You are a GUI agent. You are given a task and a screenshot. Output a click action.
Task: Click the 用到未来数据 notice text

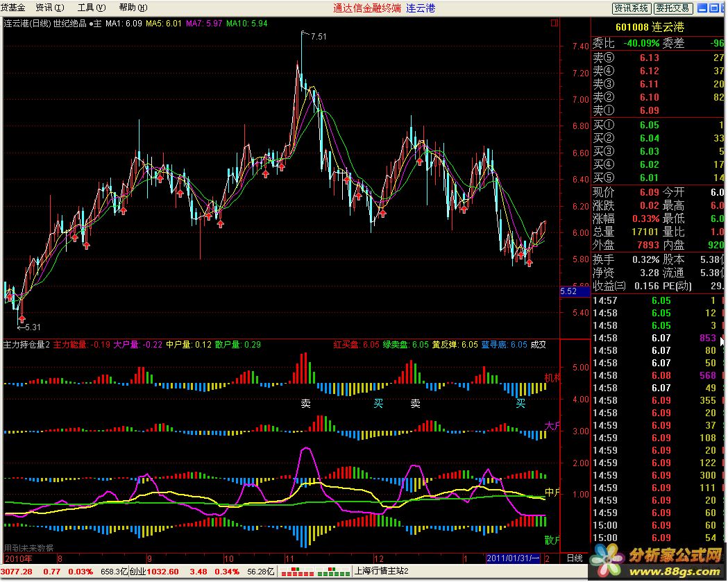(x=28, y=549)
